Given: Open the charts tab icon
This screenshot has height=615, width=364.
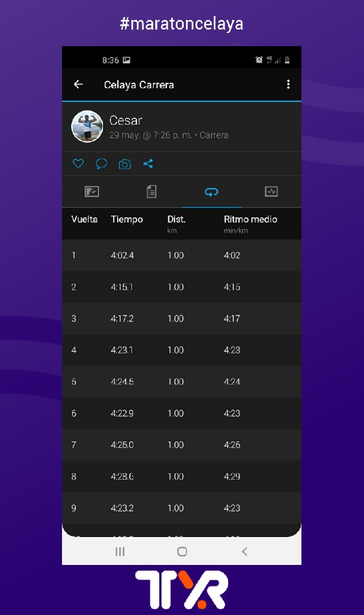Looking at the screenshot, I should coord(271,192).
